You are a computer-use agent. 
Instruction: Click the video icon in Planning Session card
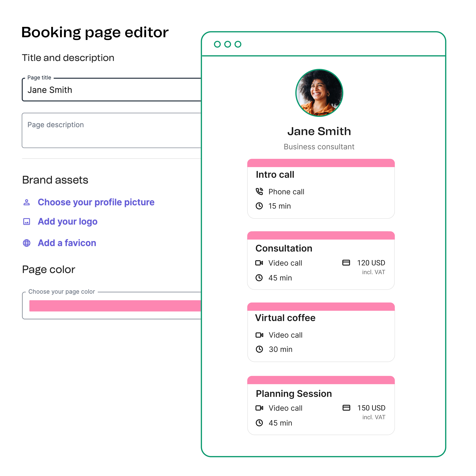click(x=259, y=408)
